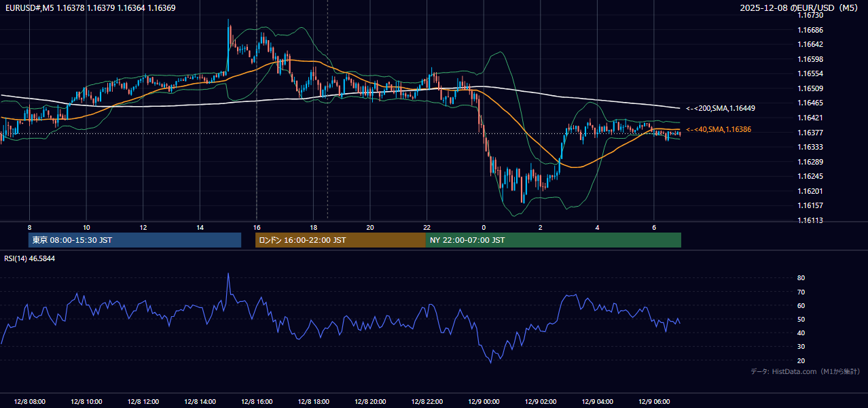Click price level 1.16686 on the axis
868x408 pixels.
[810, 30]
